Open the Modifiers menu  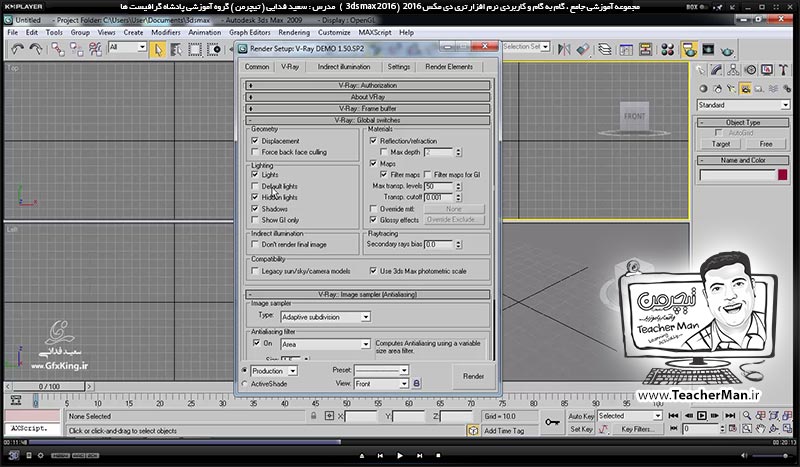[x=166, y=32]
